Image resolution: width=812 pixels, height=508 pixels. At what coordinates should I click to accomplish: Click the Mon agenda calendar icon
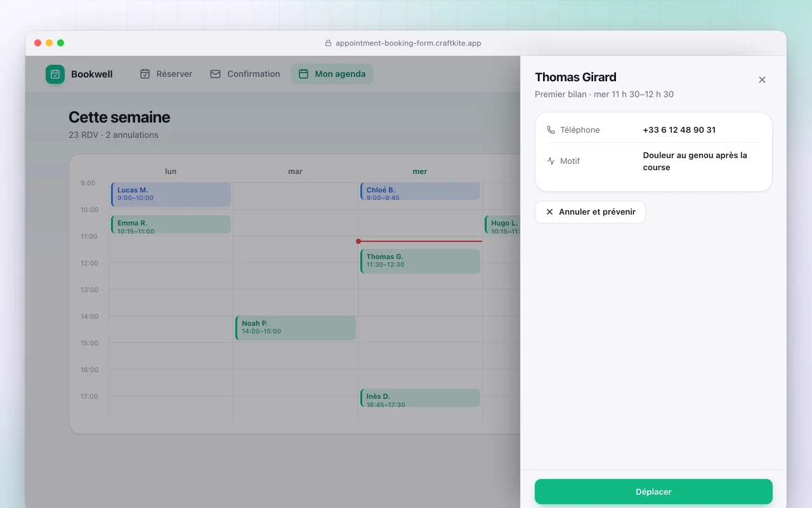(x=303, y=74)
